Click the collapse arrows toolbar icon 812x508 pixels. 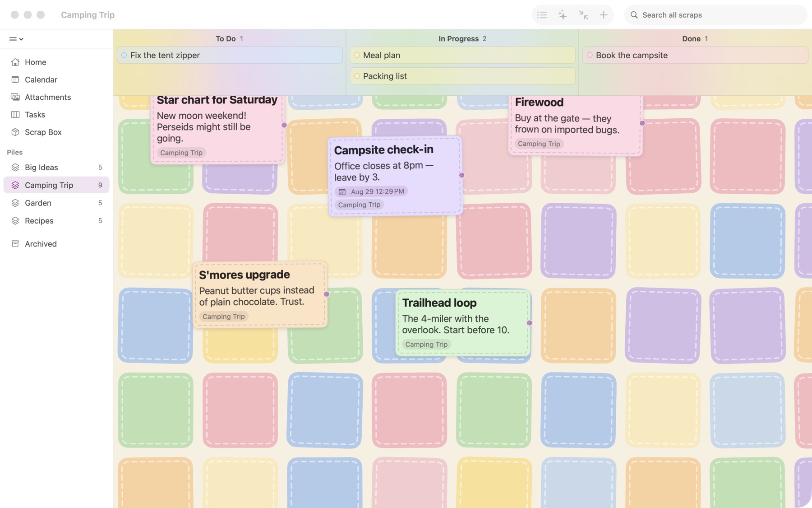coord(583,15)
